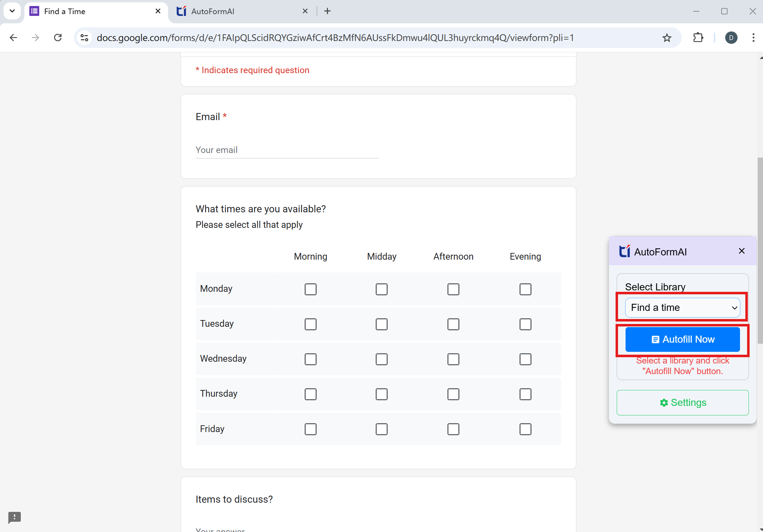
Task: Open a new browser tab
Action: click(327, 11)
